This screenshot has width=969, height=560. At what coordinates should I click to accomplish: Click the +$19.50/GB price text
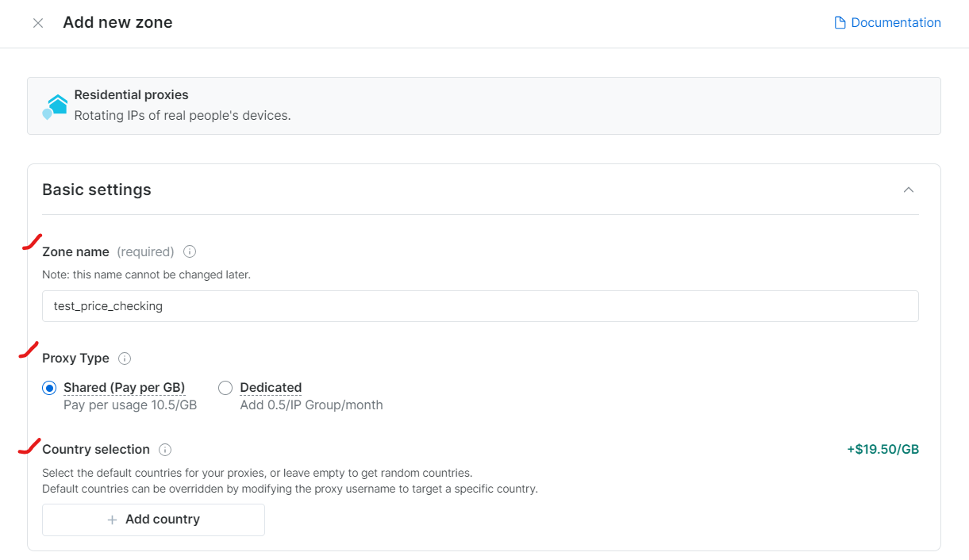(882, 450)
